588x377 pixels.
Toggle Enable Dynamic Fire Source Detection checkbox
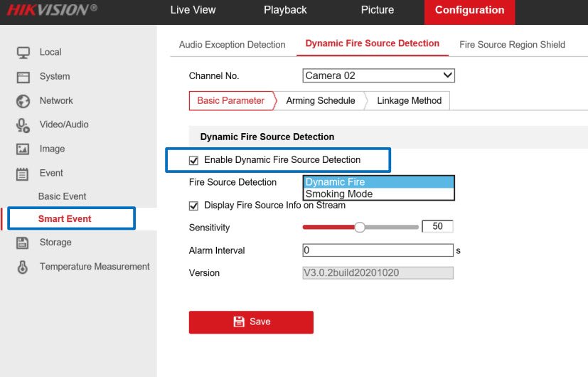pos(193,160)
